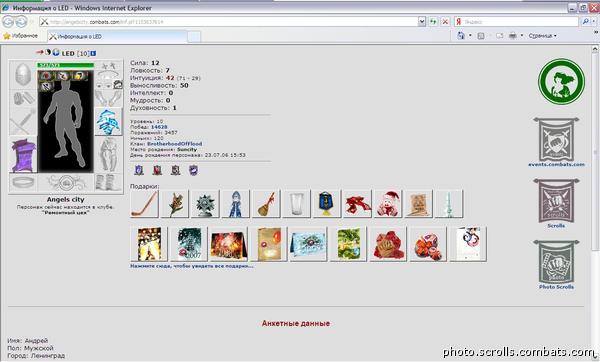
Task: Click the flower branch gift
Action: (174, 204)
